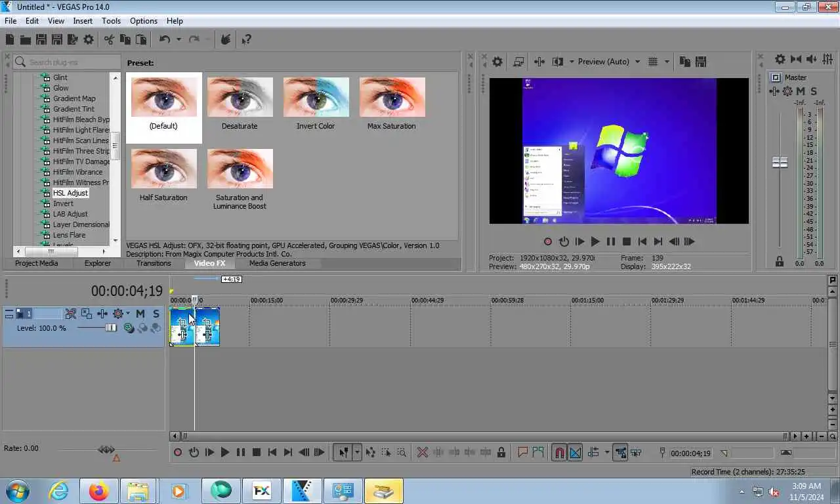Switch to the Project Media tab
Screen dimensions: 840x504
click(x=37, y=263)
